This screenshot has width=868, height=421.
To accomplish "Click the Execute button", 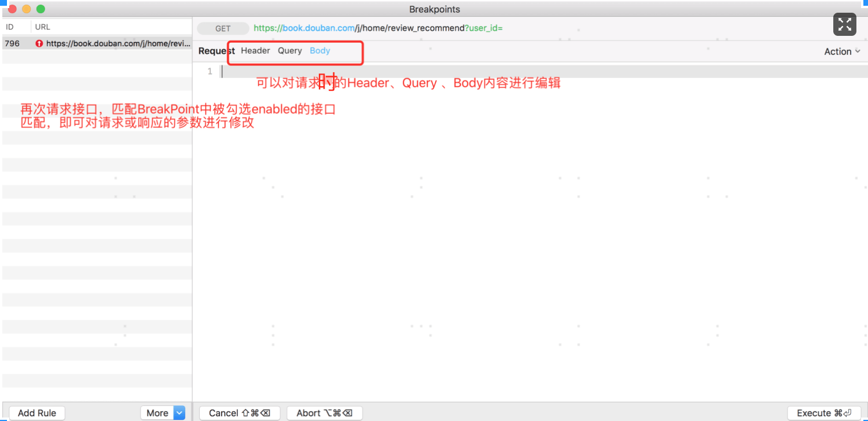I will coord(824,413).
